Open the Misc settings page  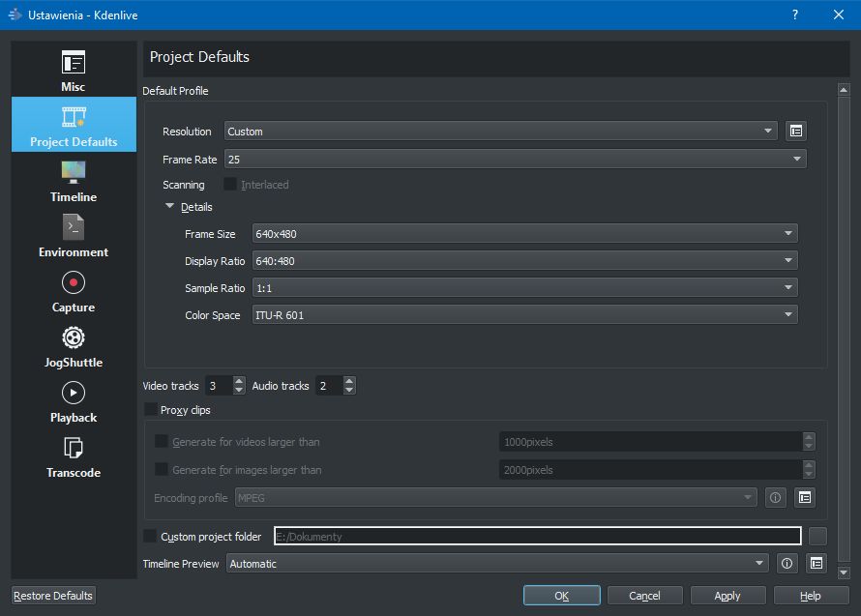click(74, 70)
